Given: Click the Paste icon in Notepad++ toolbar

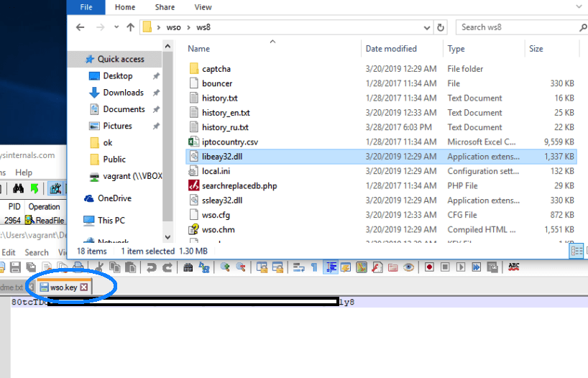Looking at the screenshot, I should click(x=130, y=267).
